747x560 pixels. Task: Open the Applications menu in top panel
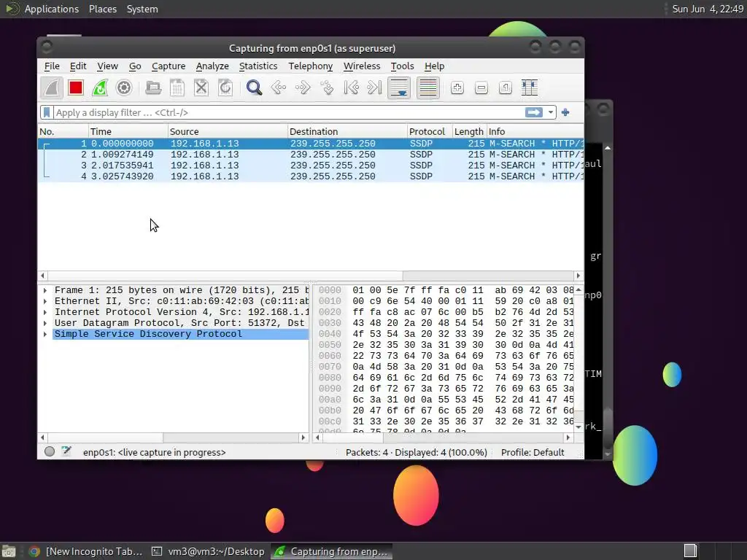(x=52, y=9)
